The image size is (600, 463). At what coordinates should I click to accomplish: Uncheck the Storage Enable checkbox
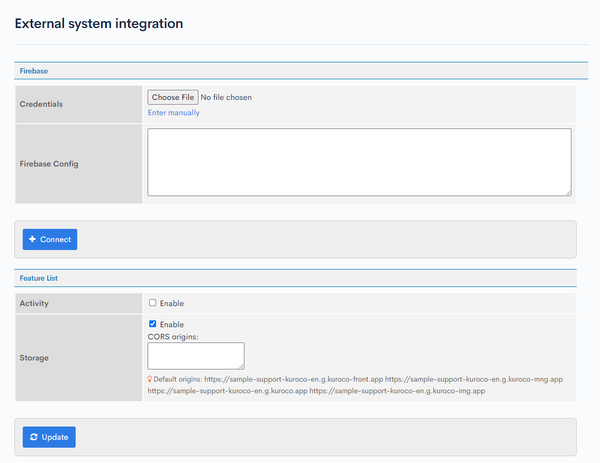(153, 324)
